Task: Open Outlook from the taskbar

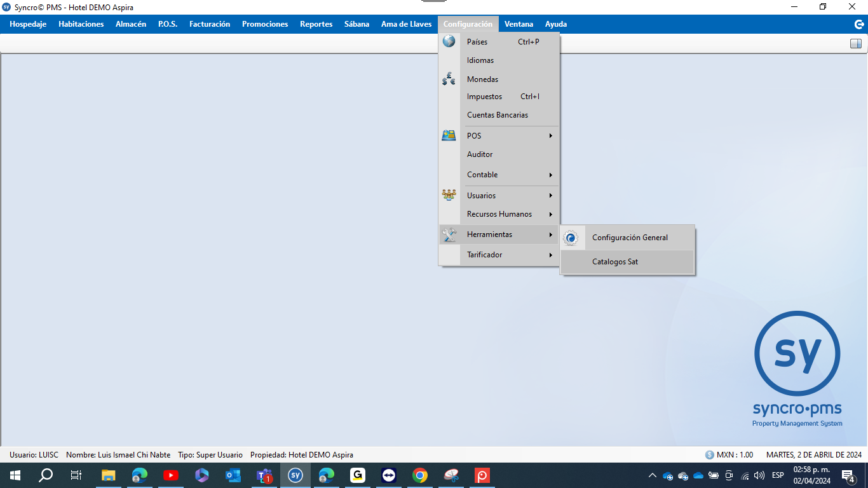Action: coord(233,475)
